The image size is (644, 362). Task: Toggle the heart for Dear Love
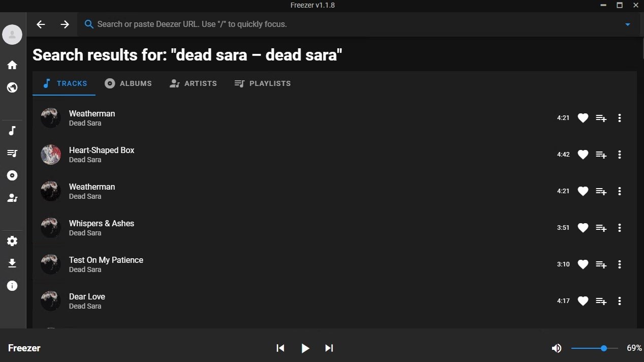(583, 301)
